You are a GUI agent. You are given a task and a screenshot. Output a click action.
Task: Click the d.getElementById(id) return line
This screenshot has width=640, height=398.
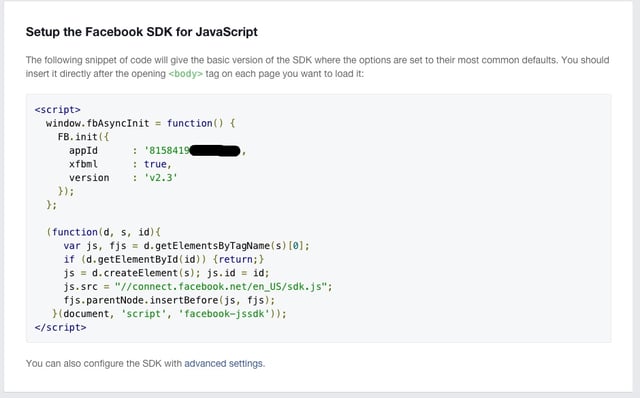(x=164, y=259)
